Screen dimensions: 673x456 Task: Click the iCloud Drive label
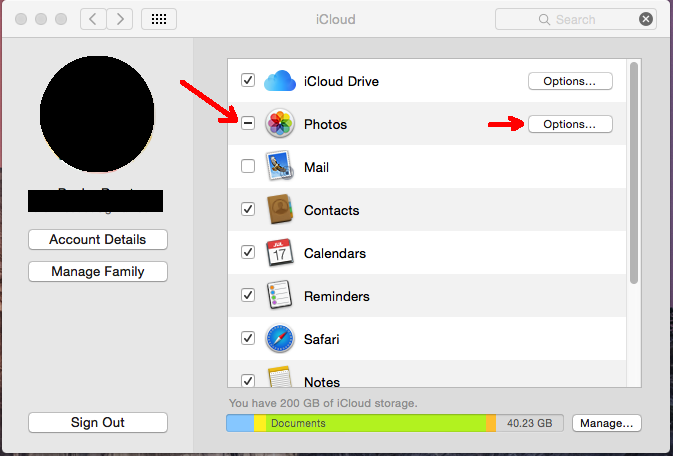(x=341, y=81)
